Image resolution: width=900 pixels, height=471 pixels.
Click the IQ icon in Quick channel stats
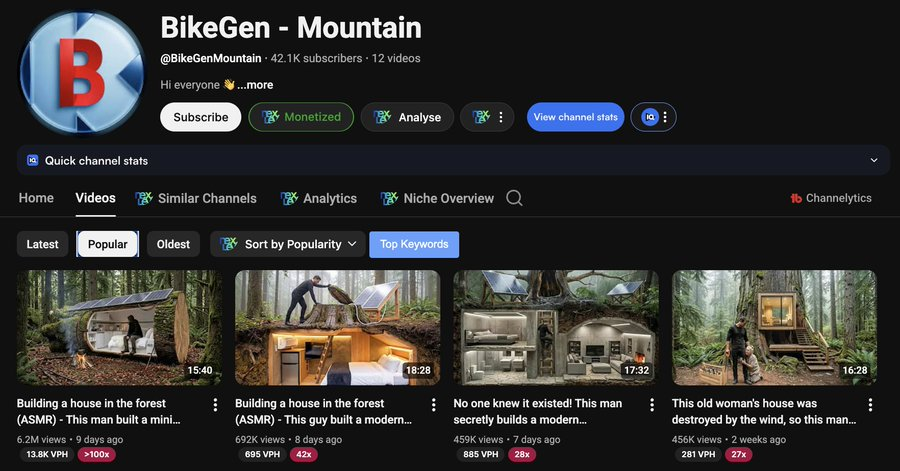pyautogui.click(x=33, y=161)
